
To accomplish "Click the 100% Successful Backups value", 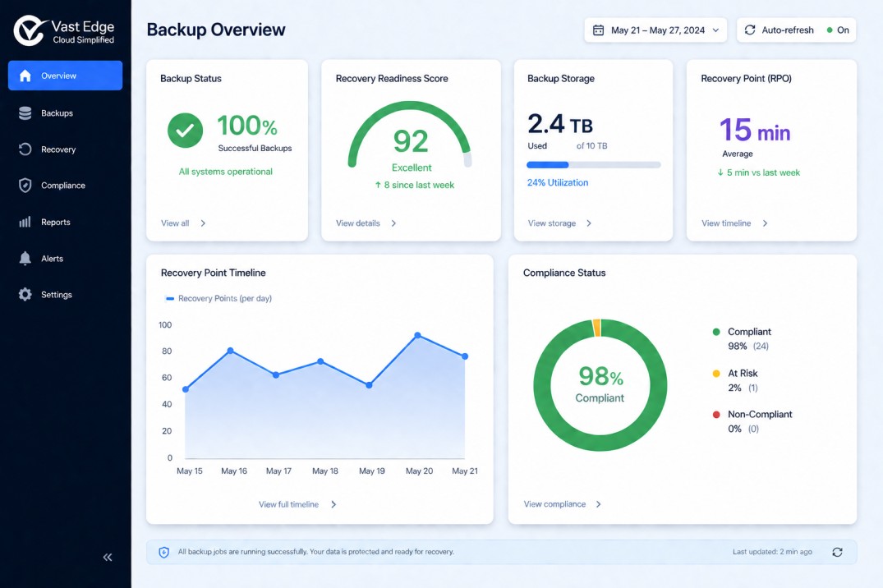I will pyautogui.click(x=247, y=125).
